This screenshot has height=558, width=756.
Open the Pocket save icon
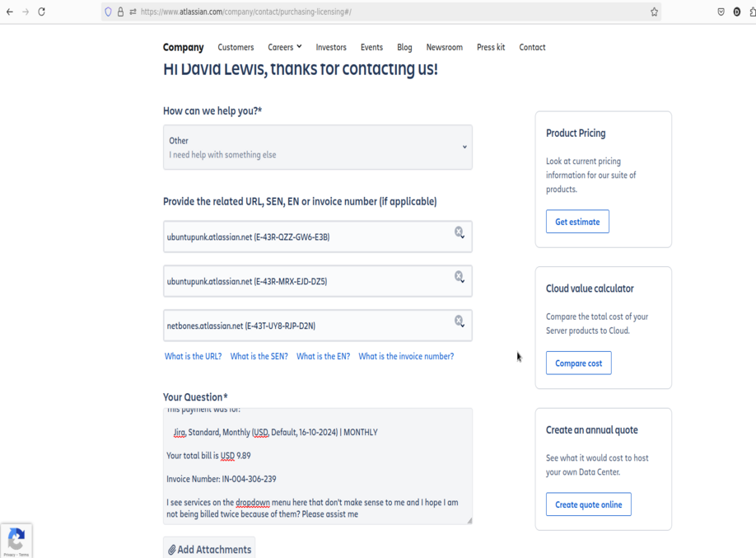(721, 12)
